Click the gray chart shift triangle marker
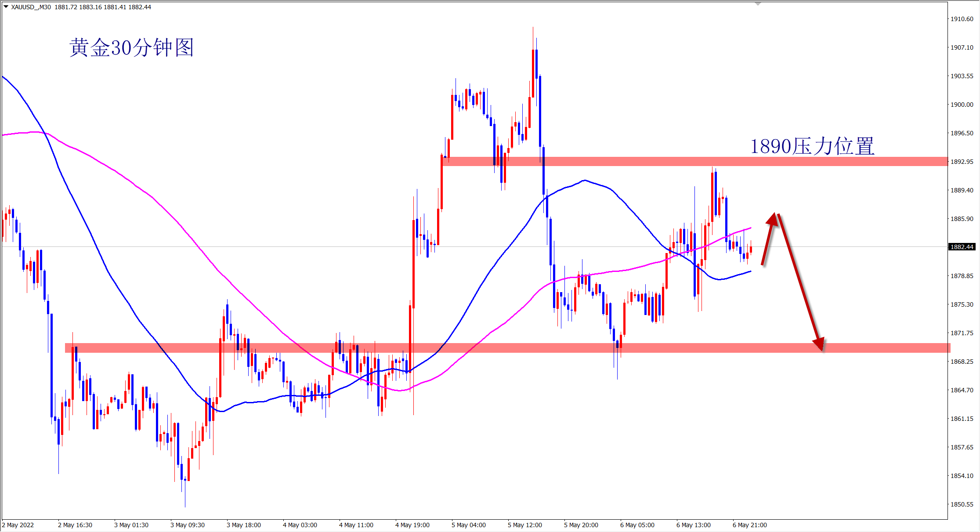Screen dimensions: 980x532 pos(758,4)
